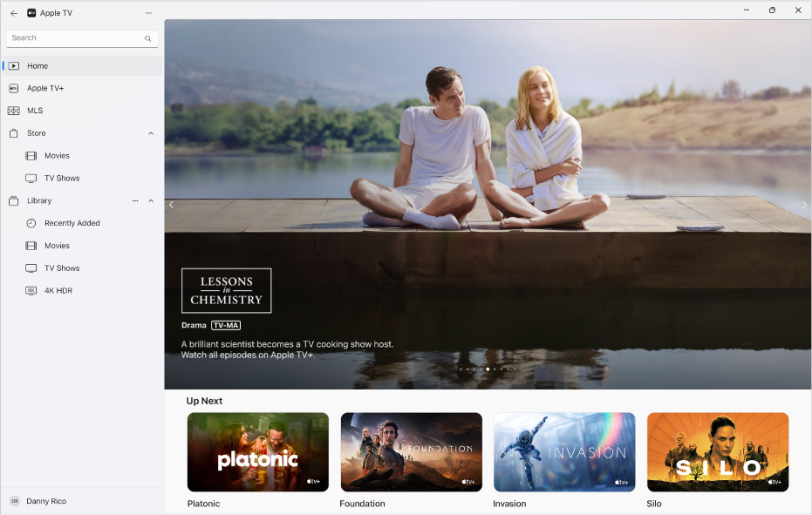The image size is (812, 515).
Task: Collapse the Library section chevron
Action: tap(150, 200)
